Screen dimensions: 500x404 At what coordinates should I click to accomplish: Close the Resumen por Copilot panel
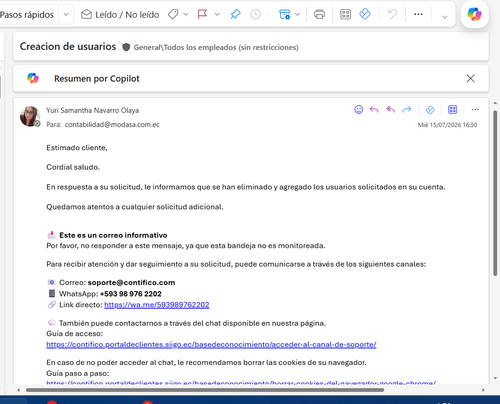pos(470,78)
